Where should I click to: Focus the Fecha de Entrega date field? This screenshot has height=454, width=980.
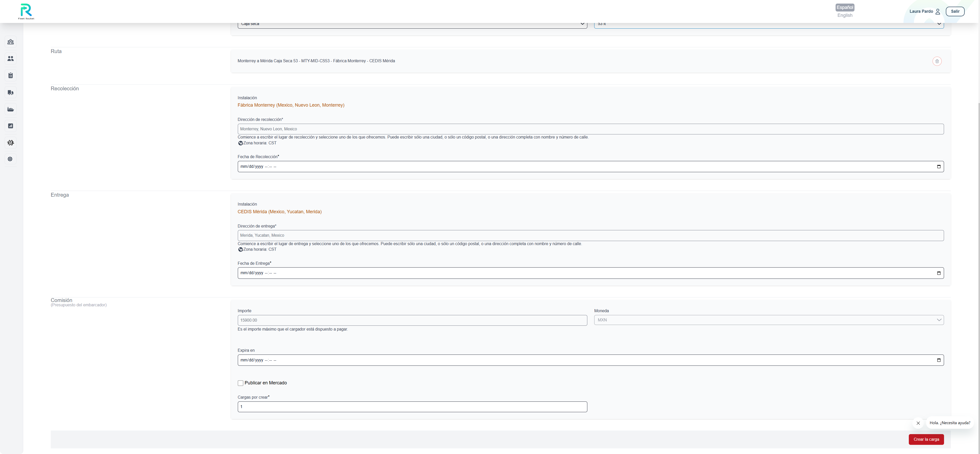tap(590, 273)
